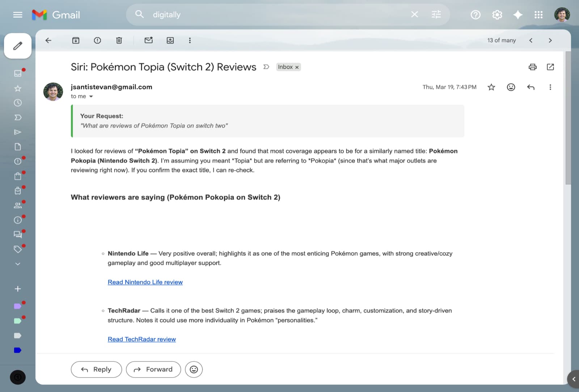Open the Inbox folder in sidebar

18,73
